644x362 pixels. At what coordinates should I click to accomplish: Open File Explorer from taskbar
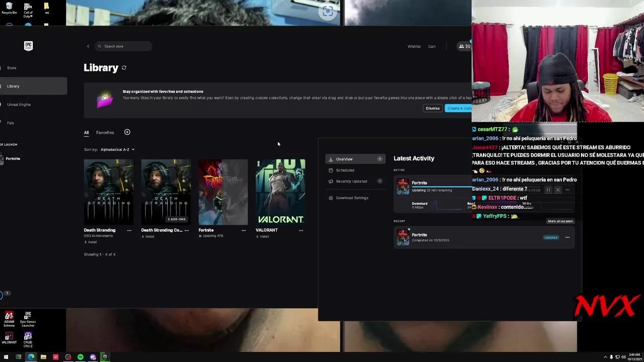[43, 357]
